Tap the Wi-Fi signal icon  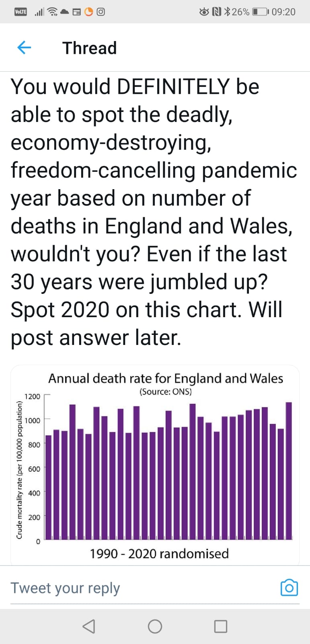click(52, 12)
